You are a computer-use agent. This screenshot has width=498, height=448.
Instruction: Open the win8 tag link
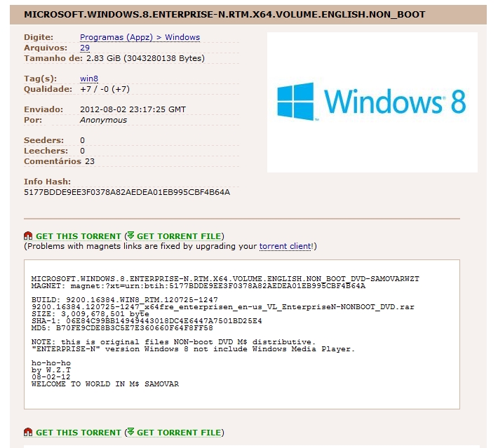[89, 79]
